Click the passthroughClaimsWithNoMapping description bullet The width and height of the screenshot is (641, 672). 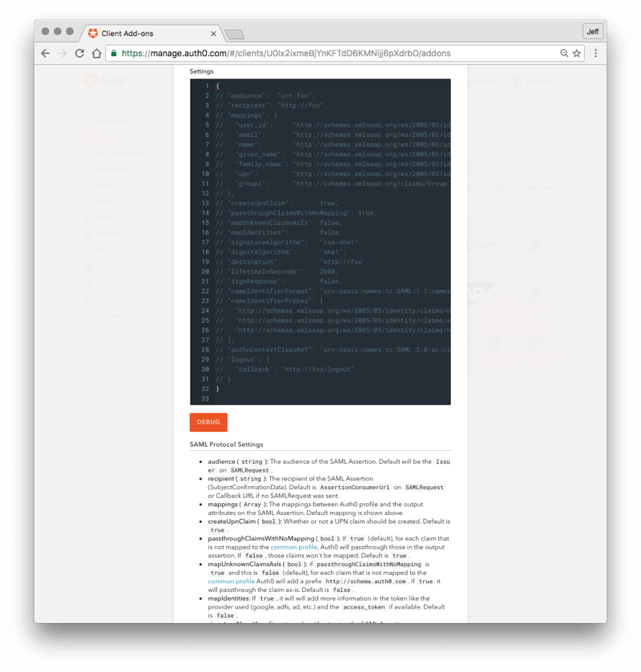tap(329, 547)
